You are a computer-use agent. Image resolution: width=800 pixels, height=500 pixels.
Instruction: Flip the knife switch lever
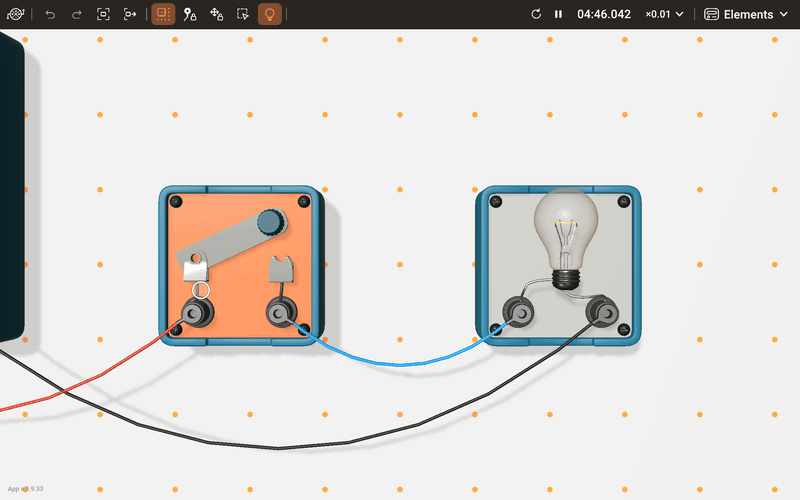[x=230, y=241]
